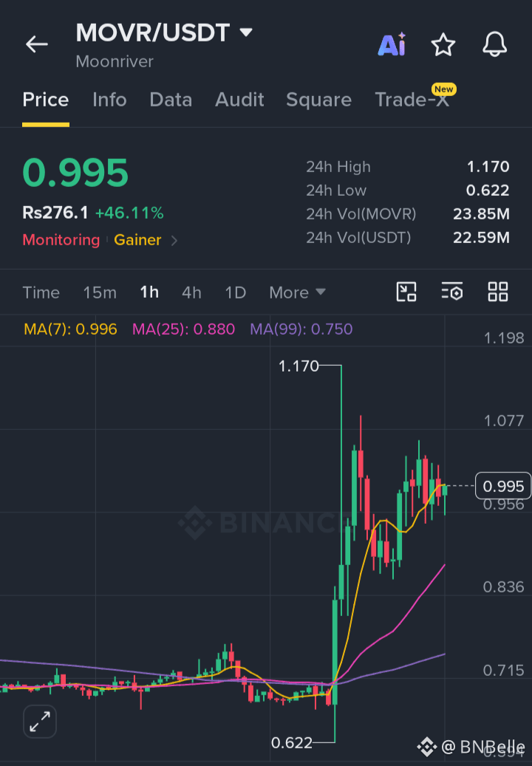
Task: Tap the back arrow icon
Action: (x=37, y=44)
